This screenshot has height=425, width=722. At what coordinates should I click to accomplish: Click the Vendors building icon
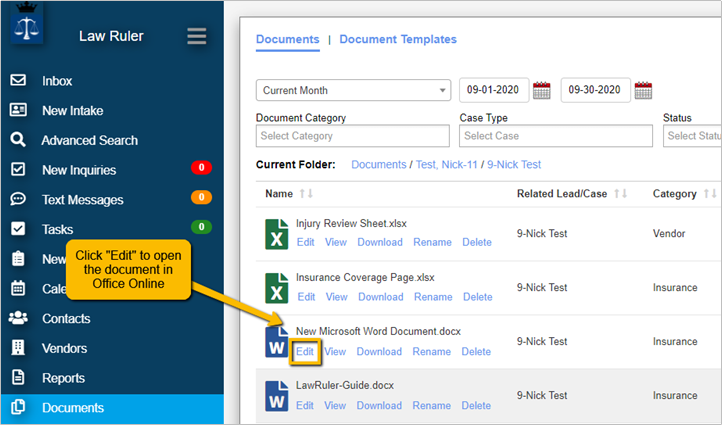tap(18, 348)
